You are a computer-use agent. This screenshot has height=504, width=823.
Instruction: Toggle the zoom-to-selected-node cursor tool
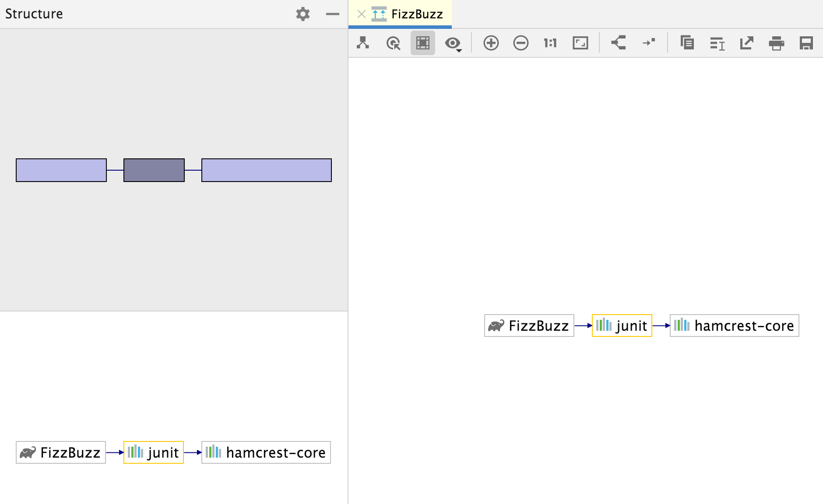click(x=393, y=43)
